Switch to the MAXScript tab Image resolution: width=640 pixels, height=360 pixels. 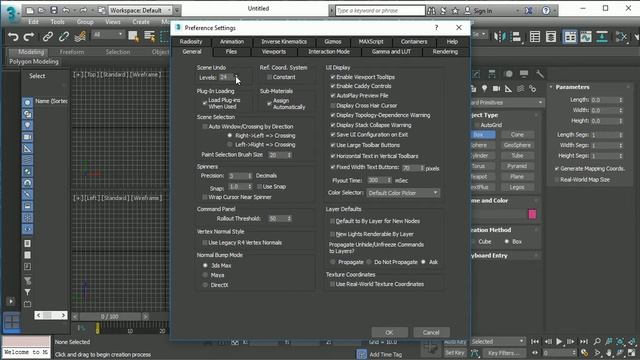pos(371,42)
